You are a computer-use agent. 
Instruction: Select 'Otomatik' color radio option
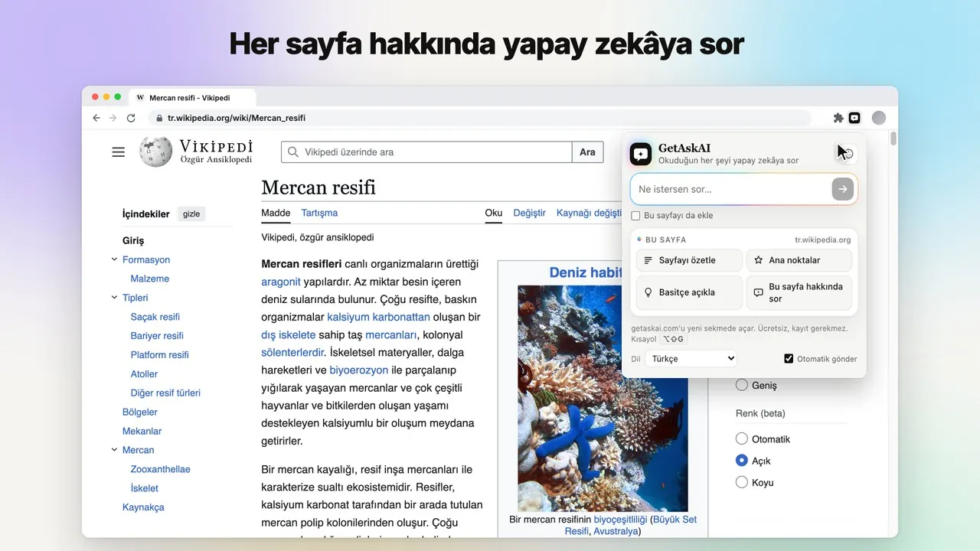click(741, 439)
